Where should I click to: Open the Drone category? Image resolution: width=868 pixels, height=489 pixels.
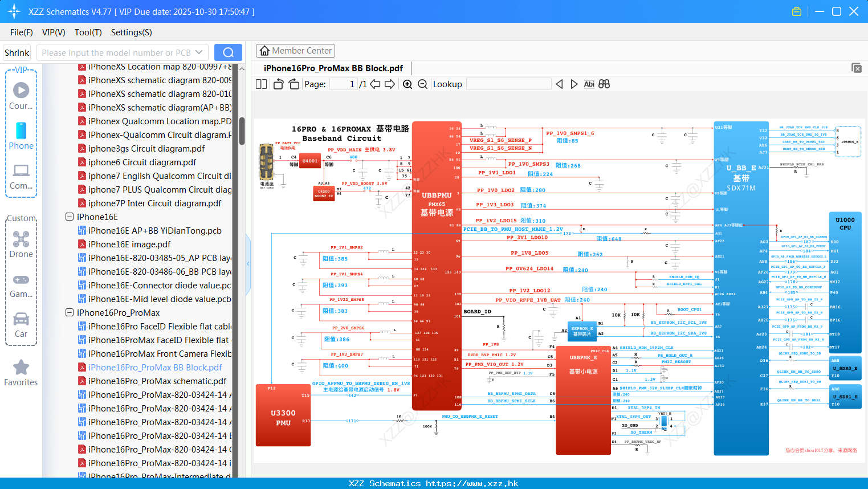[21, 244]
